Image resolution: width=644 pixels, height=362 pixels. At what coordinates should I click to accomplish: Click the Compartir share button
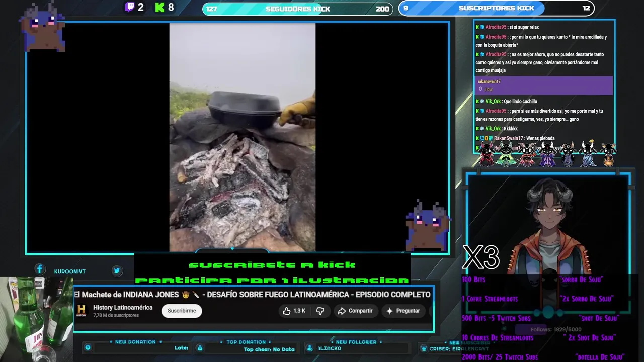(355, 311)
